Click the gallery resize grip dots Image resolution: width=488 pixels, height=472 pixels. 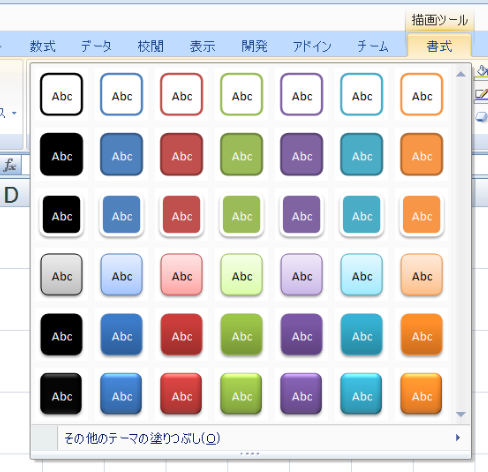tap(250, 454)
